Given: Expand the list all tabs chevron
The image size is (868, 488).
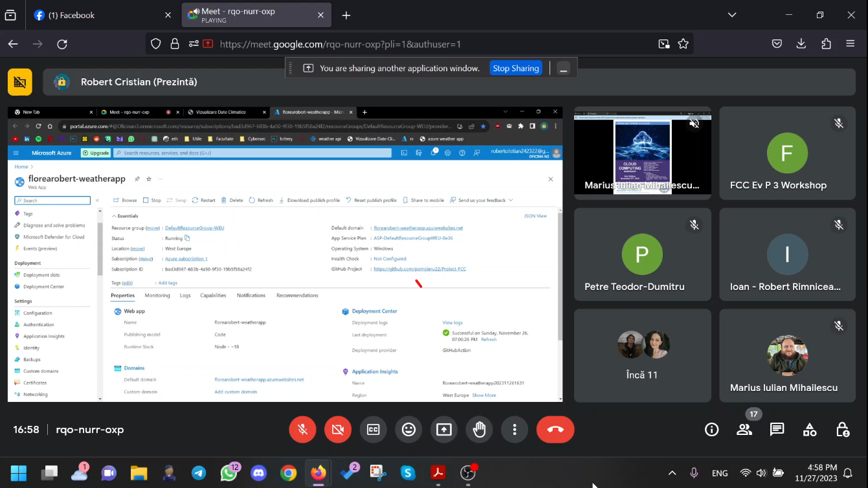Looking at the screenshot, I should pos(732,15).
